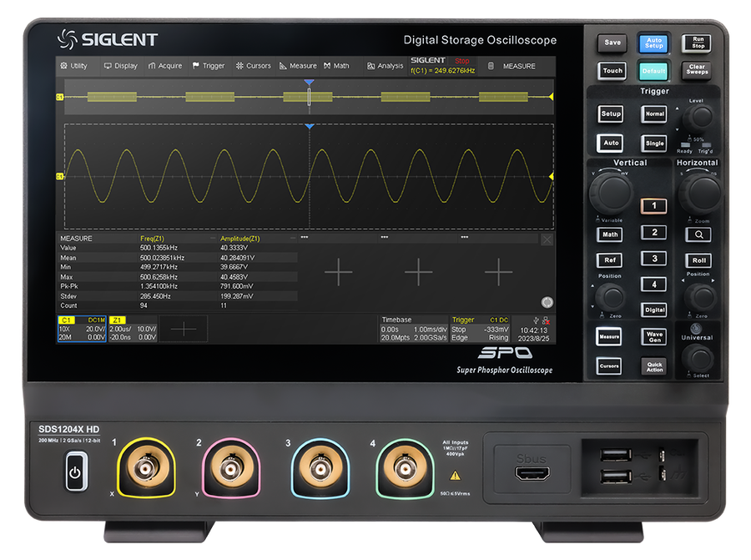
Task: Add measurement in middle plus slot
Action: (x=418, y=271)
